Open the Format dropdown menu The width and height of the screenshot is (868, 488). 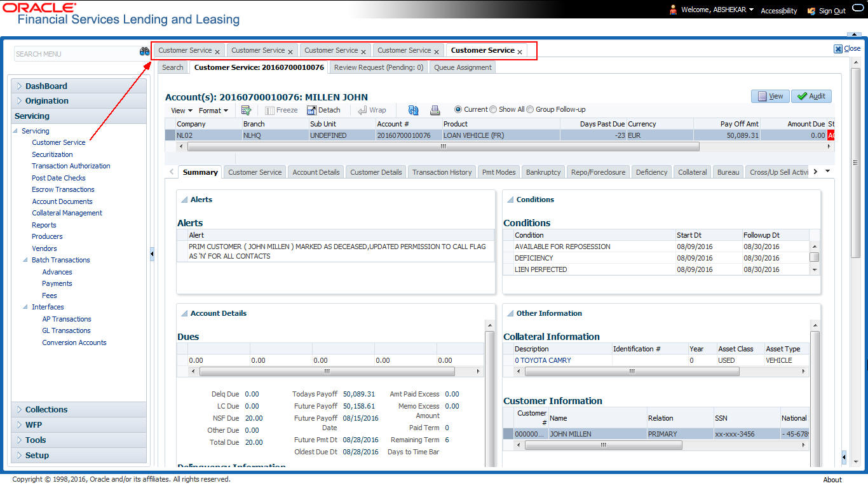(x=214, y=111)
